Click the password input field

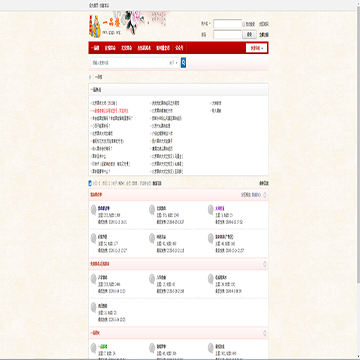click(x=228, y=34)
